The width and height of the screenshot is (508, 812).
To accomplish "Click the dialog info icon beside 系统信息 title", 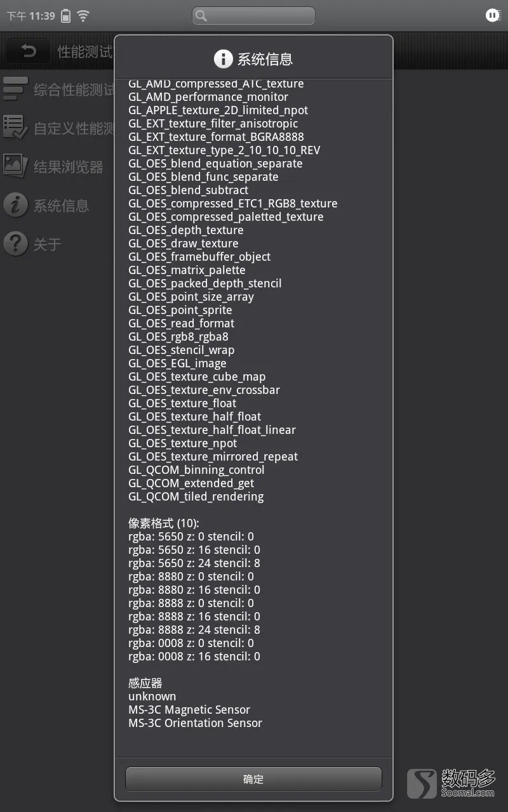I will tap(223, 59).
